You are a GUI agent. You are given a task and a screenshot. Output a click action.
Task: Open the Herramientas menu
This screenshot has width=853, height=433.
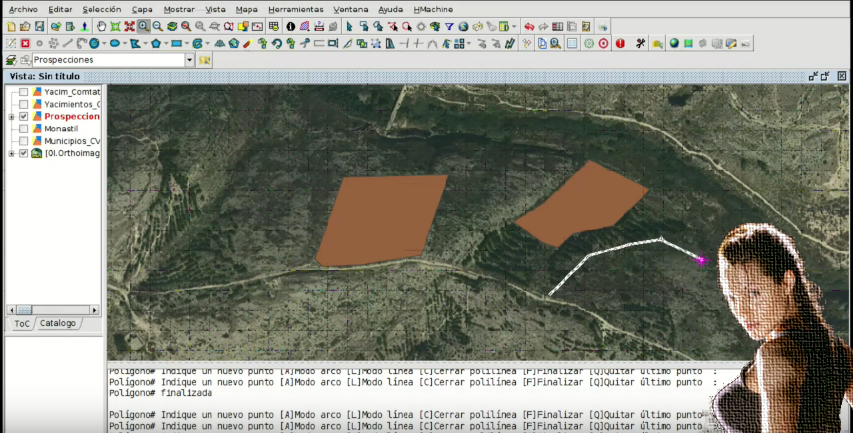[x=295, y=9]
